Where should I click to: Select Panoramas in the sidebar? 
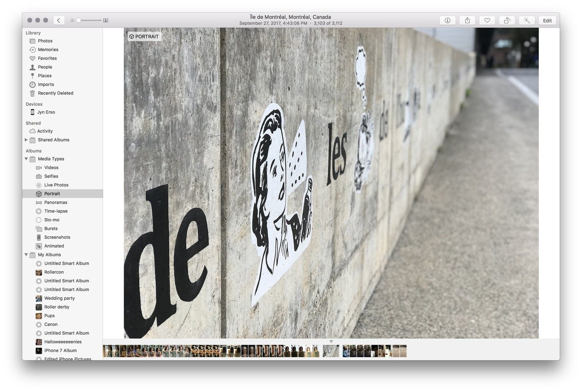point(56,203)
